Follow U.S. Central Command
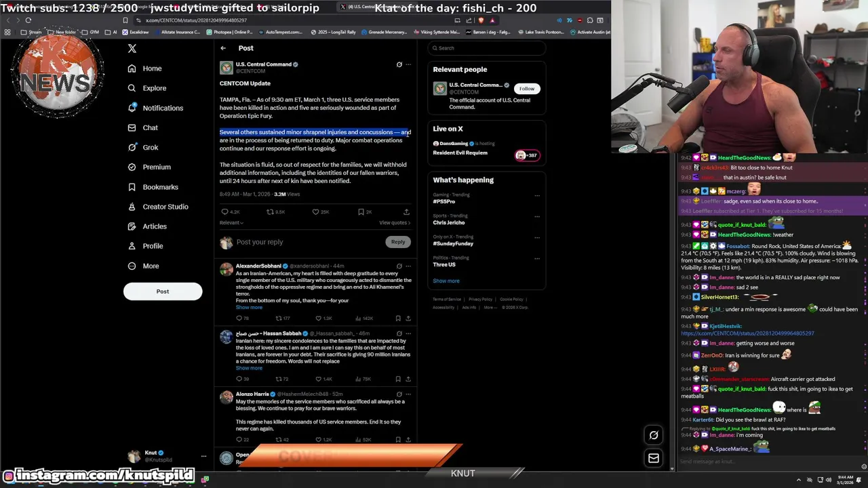868x488 pixels. tap(527, 89)
